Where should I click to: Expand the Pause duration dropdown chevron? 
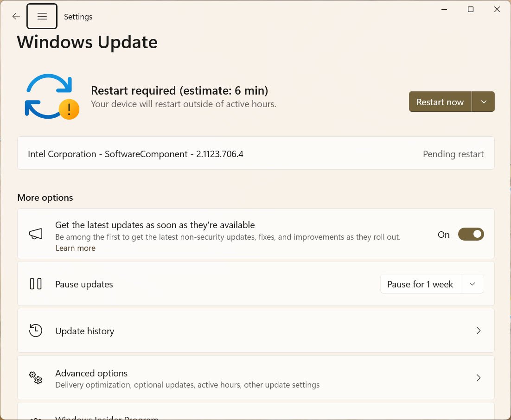[472, 284]
